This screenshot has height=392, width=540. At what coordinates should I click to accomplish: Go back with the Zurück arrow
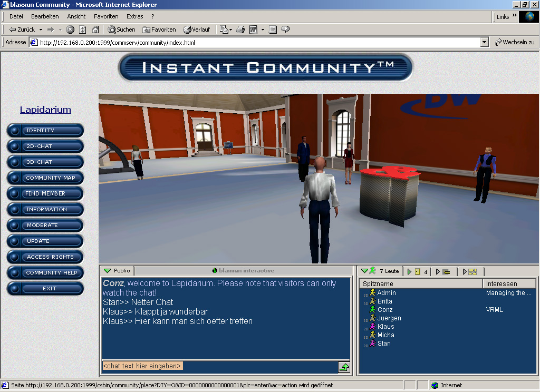tap(22, 30)
